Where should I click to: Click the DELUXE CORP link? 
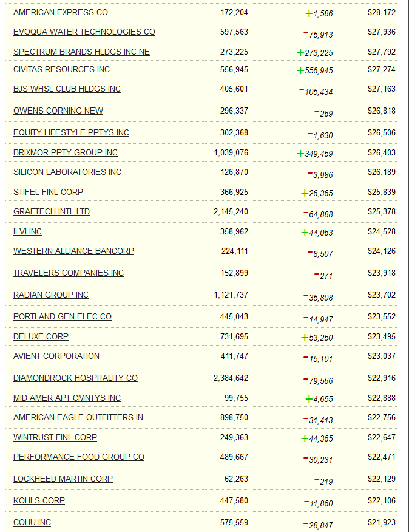coord(41,337)
